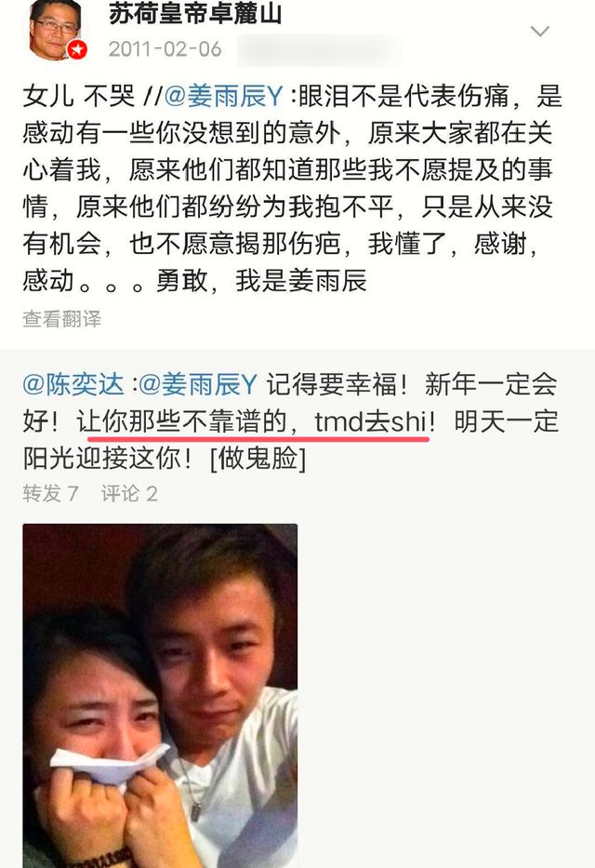Image resolution: width=595 pixels, height=868 pixels.
Task: Open the poster's profile avatar
Action: pos(54,29)
